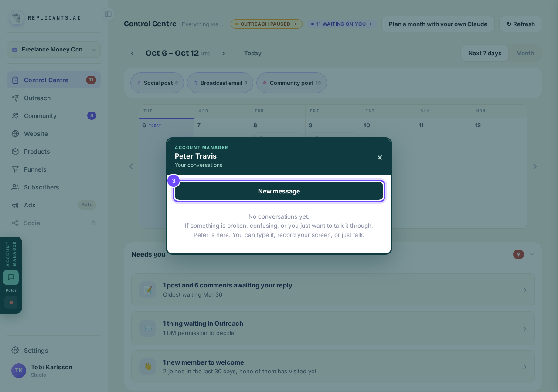
Task: Click the Funnels filter icon
Action: coord(15,169)
